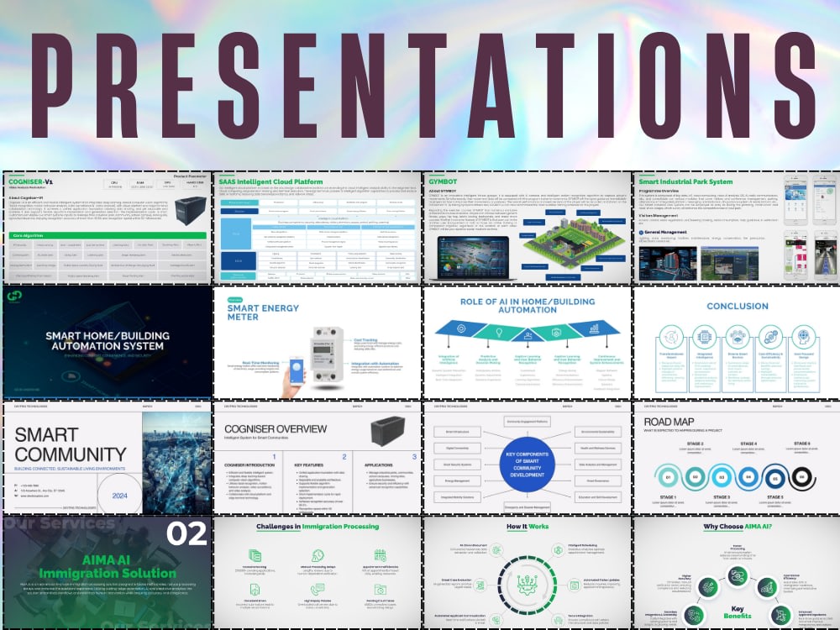Select the GYMBOT slide thumbnail
The height and width of the screenshot is (630, 840).
pos(528,228)
